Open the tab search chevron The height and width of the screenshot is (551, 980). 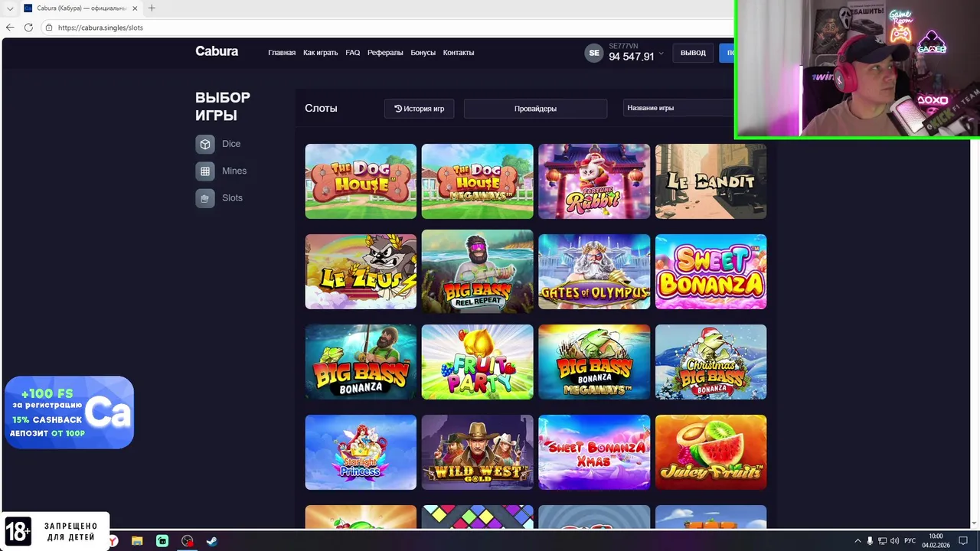pos(10,8)
